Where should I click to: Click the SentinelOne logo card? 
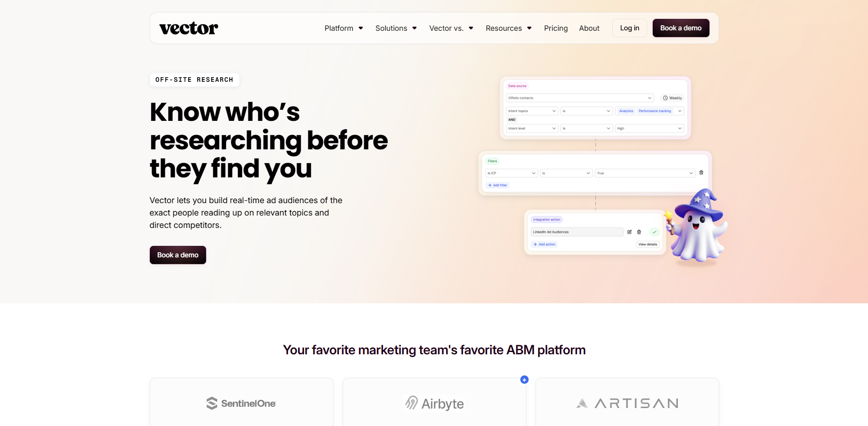pos(242,402)
